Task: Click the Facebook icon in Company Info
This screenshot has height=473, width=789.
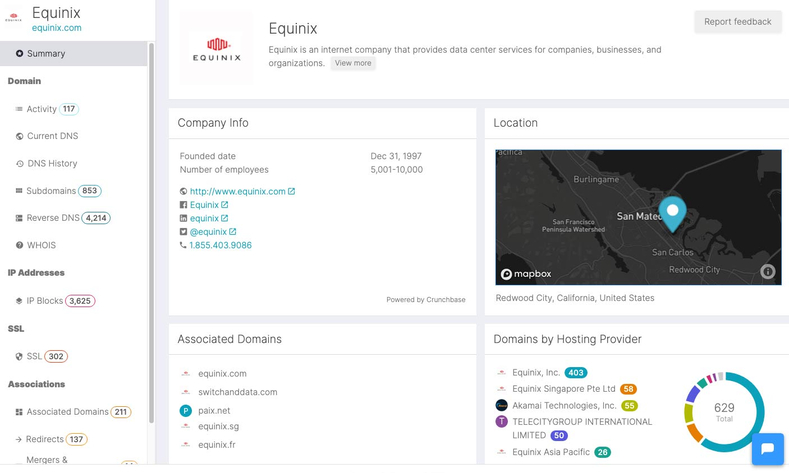Action: tap(183, 205)
